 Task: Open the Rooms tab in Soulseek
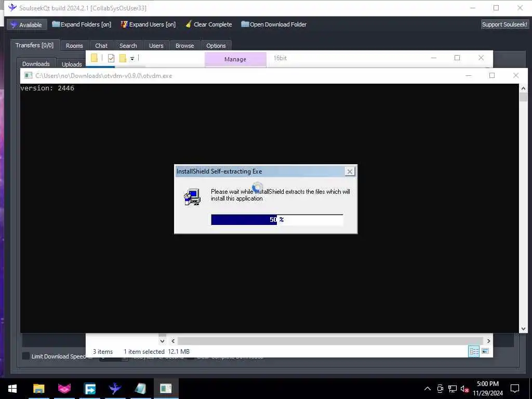(74, 46)
